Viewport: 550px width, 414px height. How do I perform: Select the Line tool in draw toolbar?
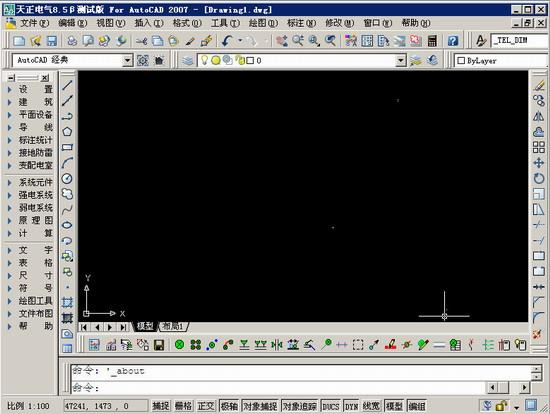point(67,85)
